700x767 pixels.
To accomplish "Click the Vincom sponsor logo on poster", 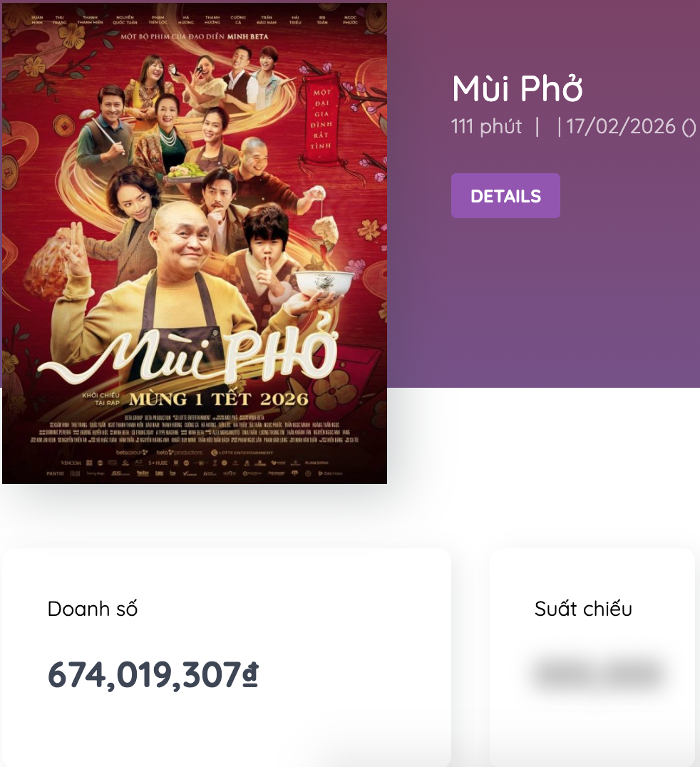I will click(71, 463).
